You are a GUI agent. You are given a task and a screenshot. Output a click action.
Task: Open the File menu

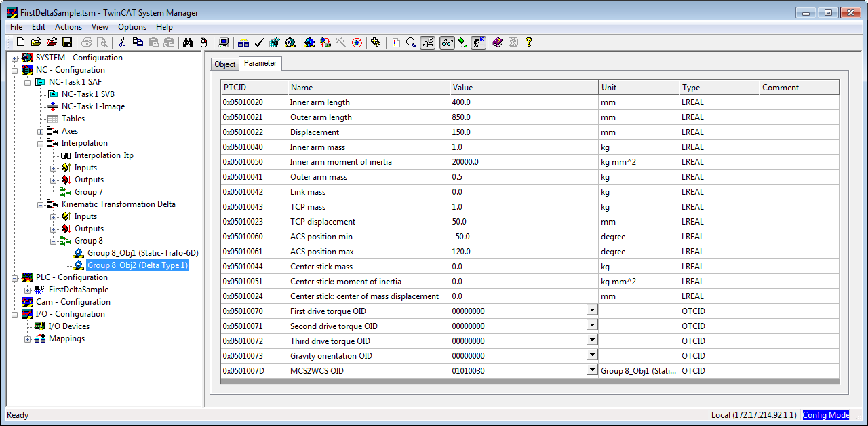(16, 27)
